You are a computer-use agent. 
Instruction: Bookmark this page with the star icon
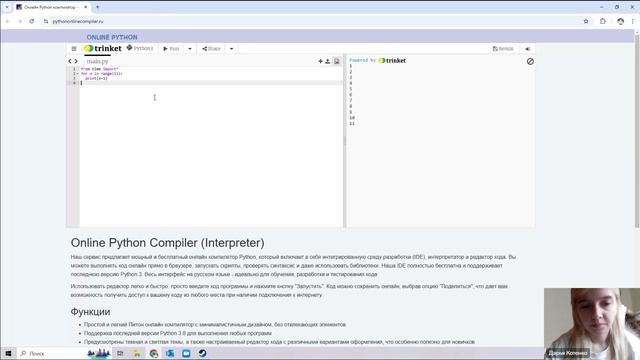click(586, 21)
